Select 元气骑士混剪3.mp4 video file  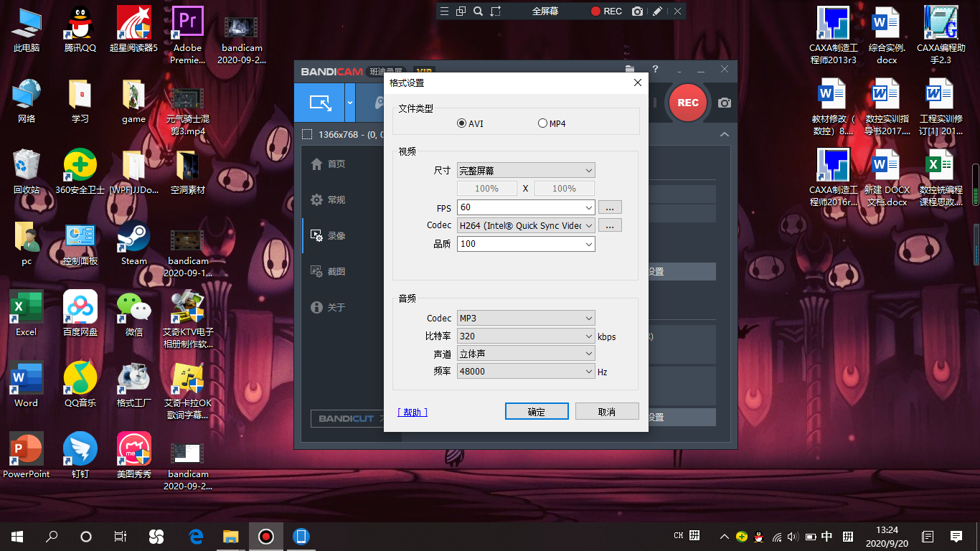tap(187, 111)
